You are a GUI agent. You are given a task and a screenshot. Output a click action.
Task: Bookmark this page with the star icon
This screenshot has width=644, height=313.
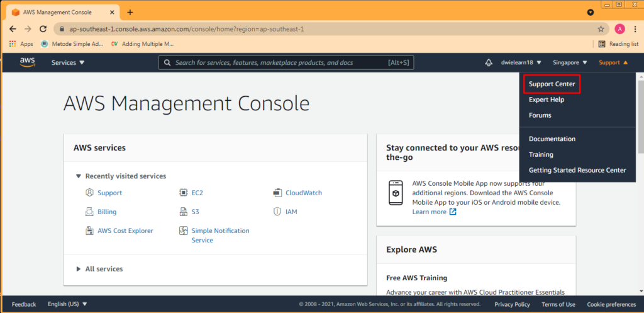(x=601, y=29)
